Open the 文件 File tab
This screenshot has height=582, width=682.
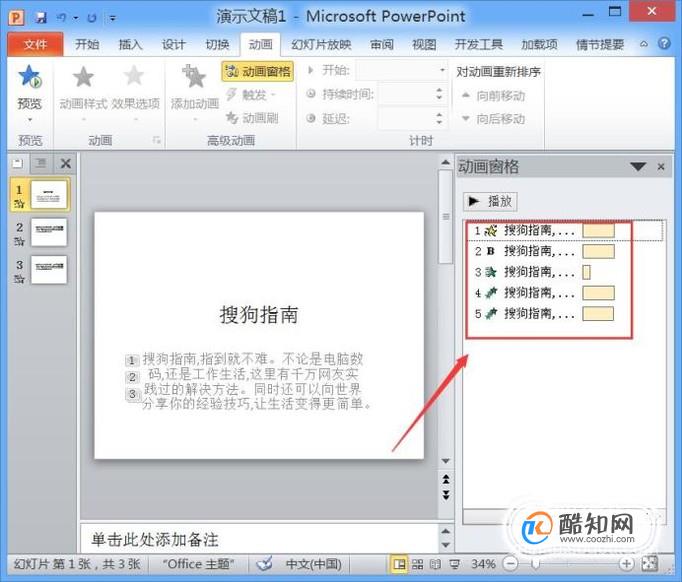point(35,44)
